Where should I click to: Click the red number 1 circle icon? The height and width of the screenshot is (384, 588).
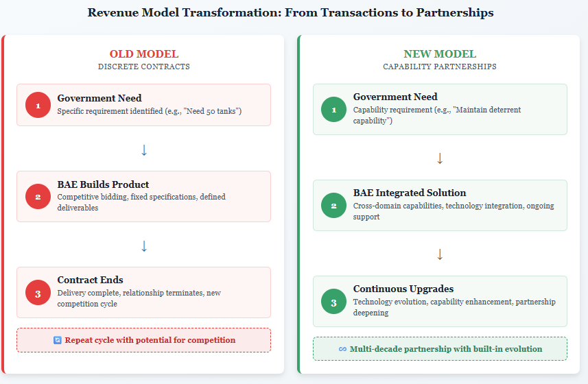[38, 106]
